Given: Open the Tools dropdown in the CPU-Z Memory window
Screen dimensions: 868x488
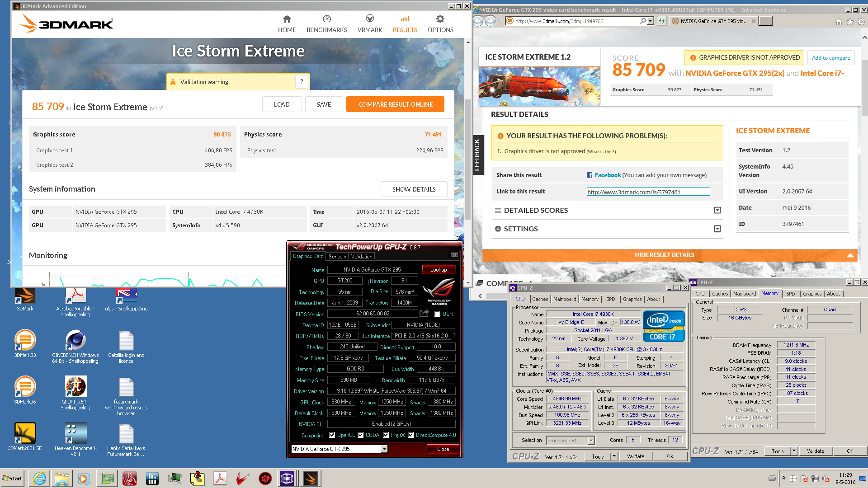Looking at the screenshot, I should click(794, 451).
